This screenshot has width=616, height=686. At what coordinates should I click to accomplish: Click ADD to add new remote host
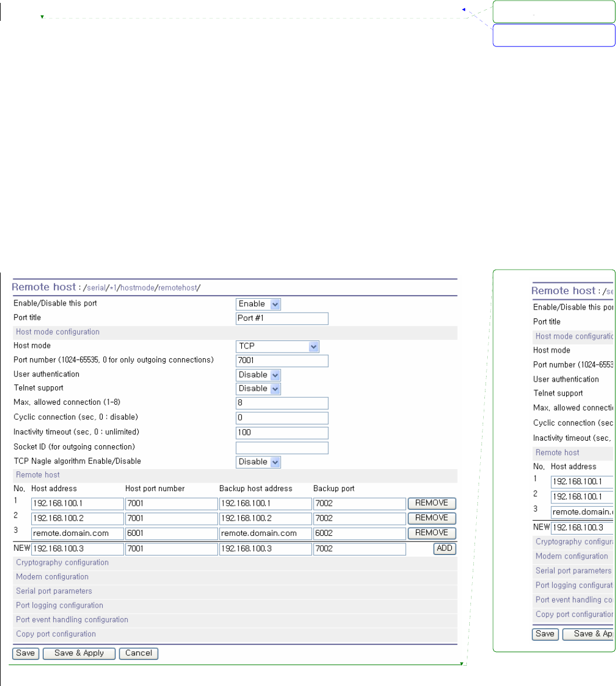coord(444,549)
